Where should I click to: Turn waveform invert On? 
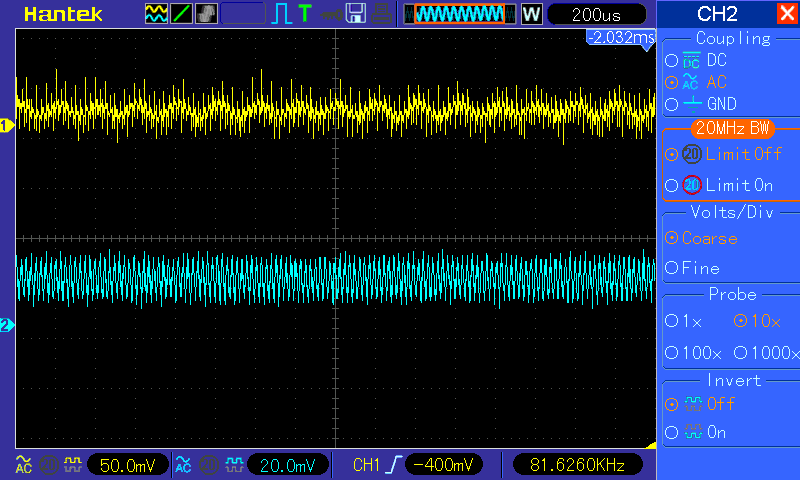coord(696,433)
